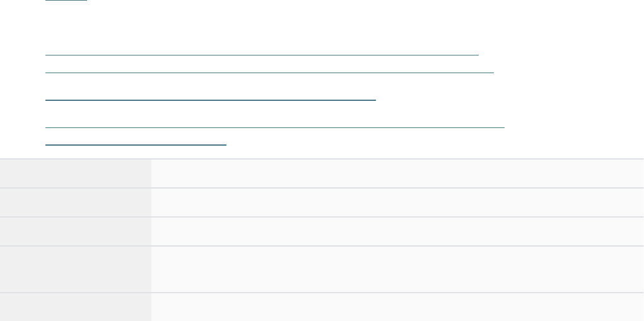644x321 pixels.
Task: Click the first row's gray label cell
Action: (75, 173)
